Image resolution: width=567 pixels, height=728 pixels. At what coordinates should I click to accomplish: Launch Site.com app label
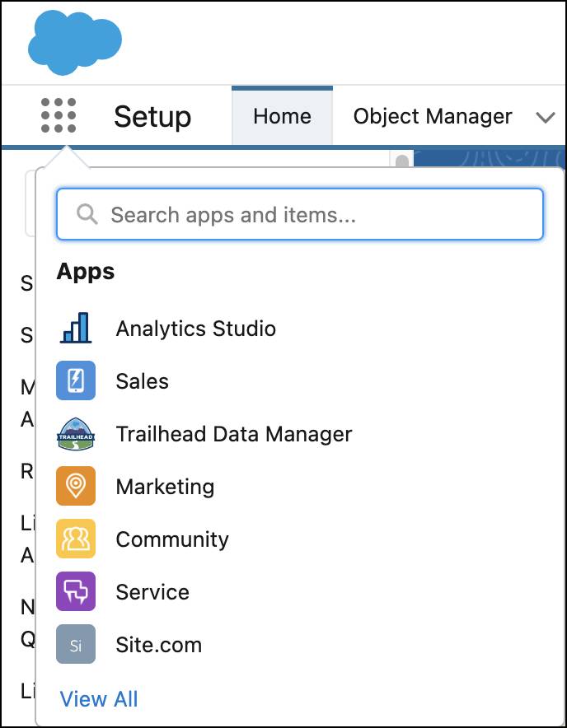pos(158,645)
